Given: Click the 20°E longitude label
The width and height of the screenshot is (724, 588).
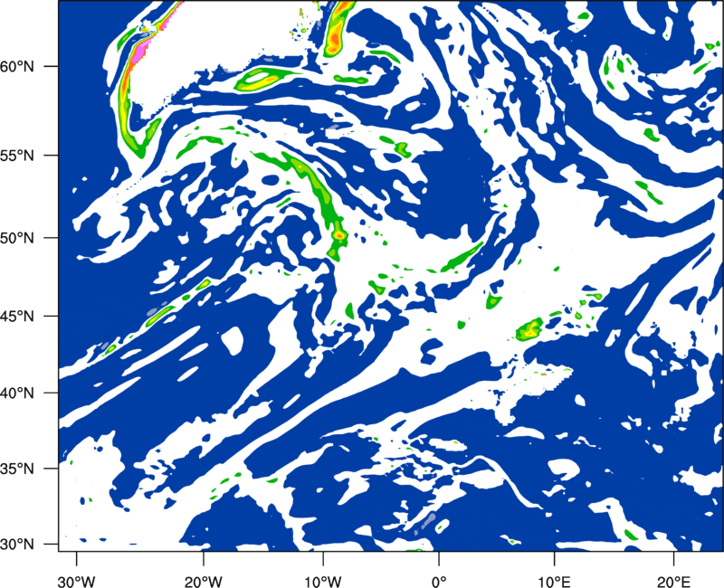Looking at the screenshot, I should [x=673, y=582].
